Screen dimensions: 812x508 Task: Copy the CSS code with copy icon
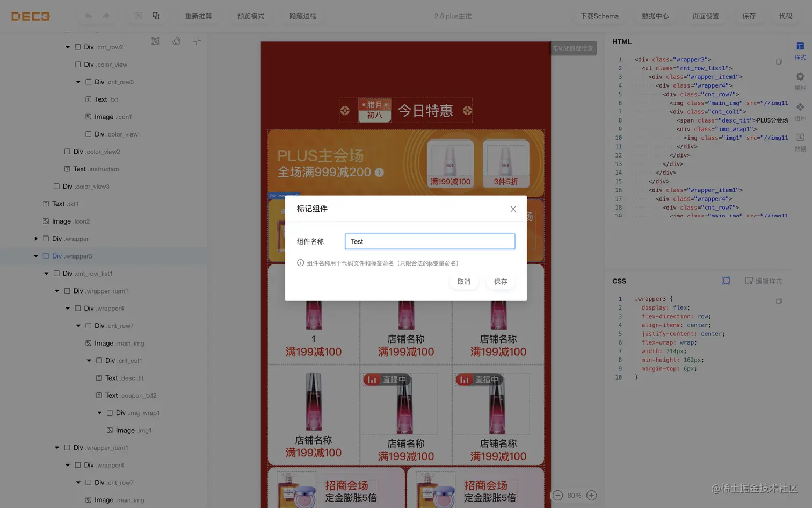pyautogui.click(x=779, y=301)
